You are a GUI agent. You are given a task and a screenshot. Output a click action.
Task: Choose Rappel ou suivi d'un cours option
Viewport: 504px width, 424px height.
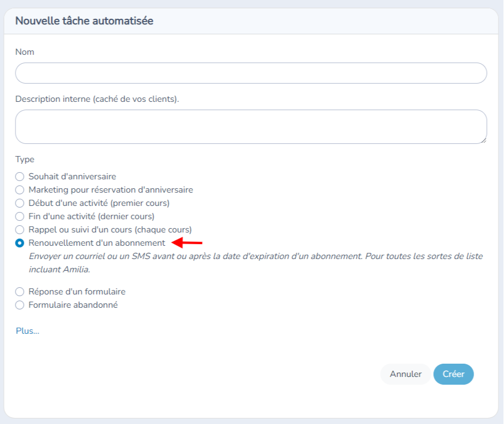[x=19, y=230]
